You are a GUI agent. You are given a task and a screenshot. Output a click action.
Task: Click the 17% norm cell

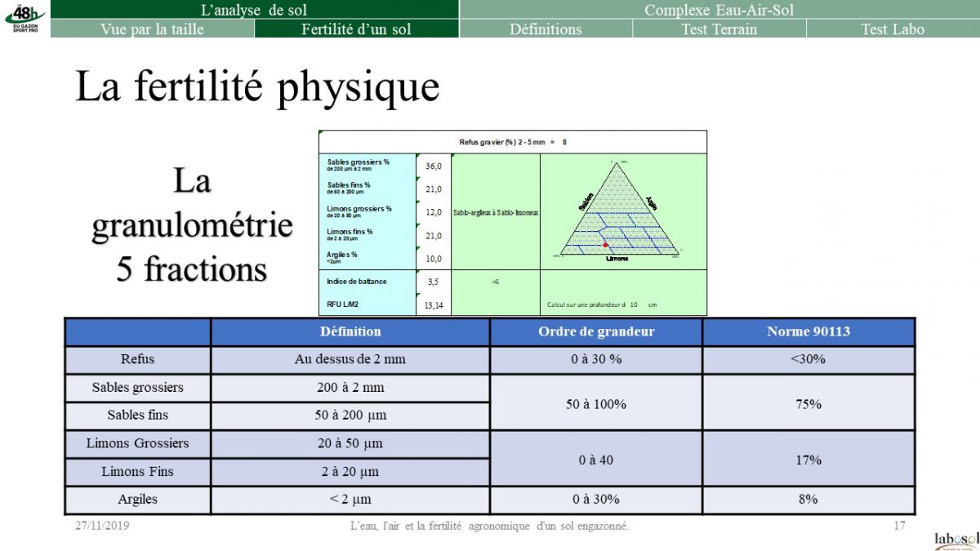click(808, 460)
